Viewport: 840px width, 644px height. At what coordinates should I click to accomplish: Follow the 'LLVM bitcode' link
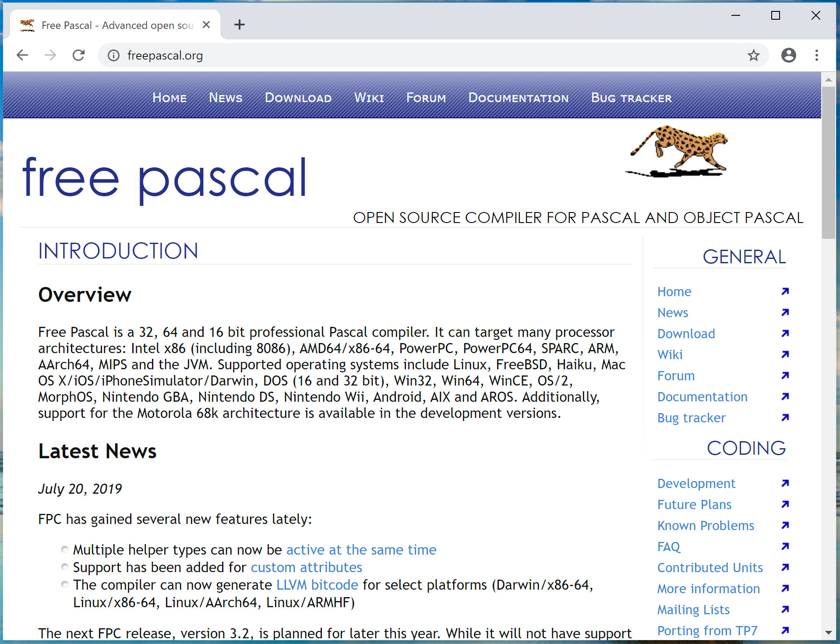(x=317, y=585)
